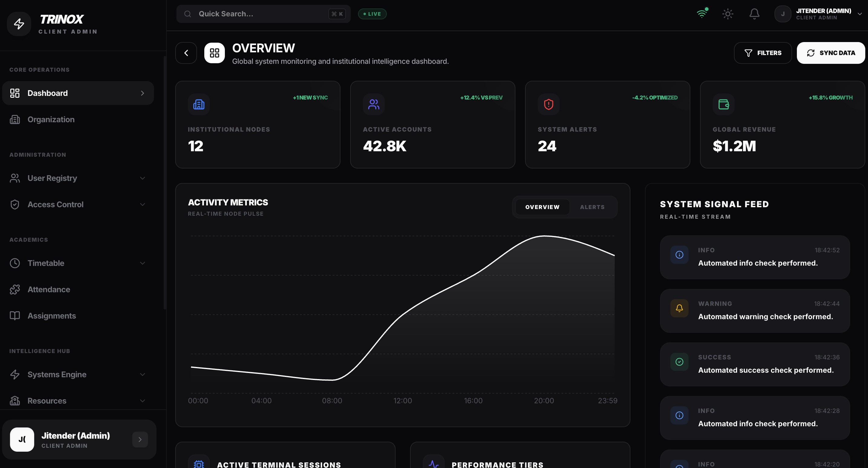Click the Wi-Fi connection status icon
This screenshot has width=868, height=468.
coord(702,14)
